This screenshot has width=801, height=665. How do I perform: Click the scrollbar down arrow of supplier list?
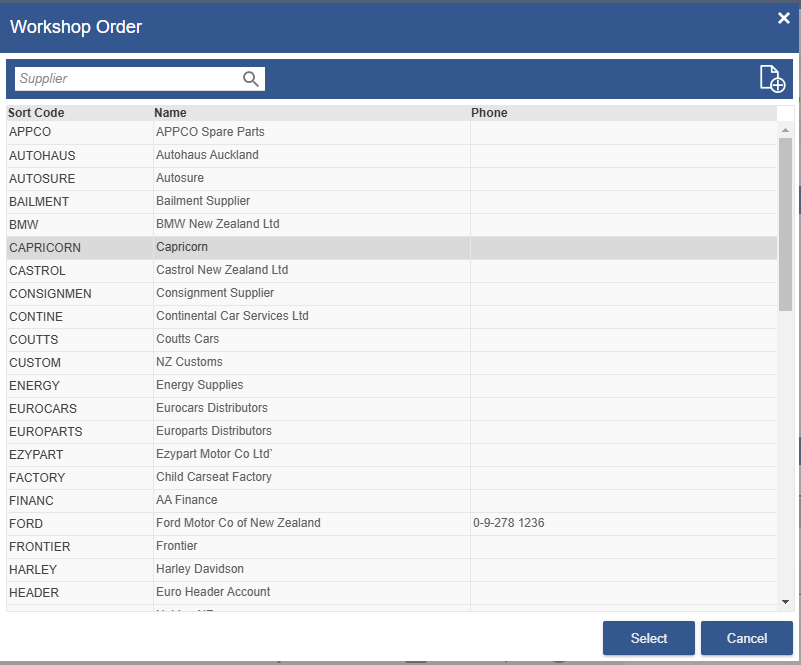pyautogui.click(x=785, y=602)
